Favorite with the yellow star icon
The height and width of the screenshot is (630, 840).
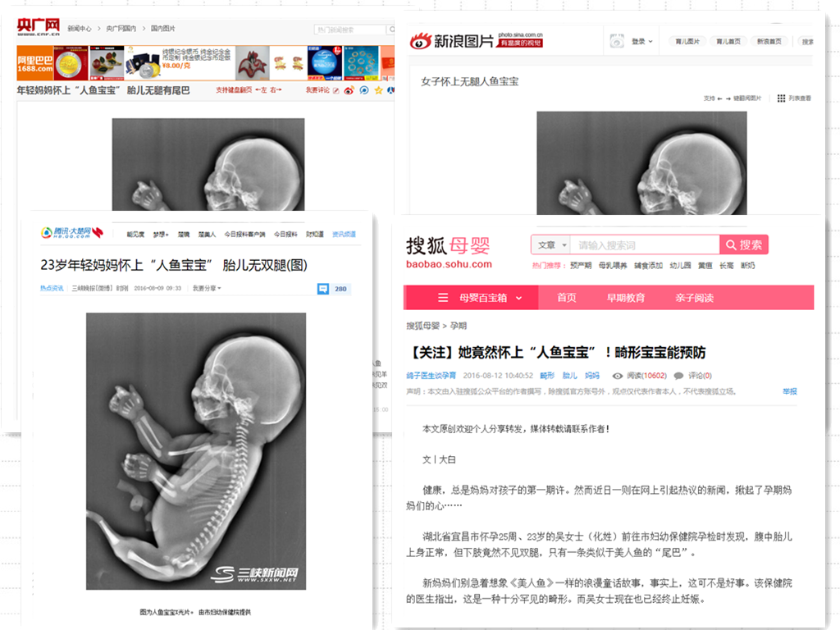click(379, 90)
